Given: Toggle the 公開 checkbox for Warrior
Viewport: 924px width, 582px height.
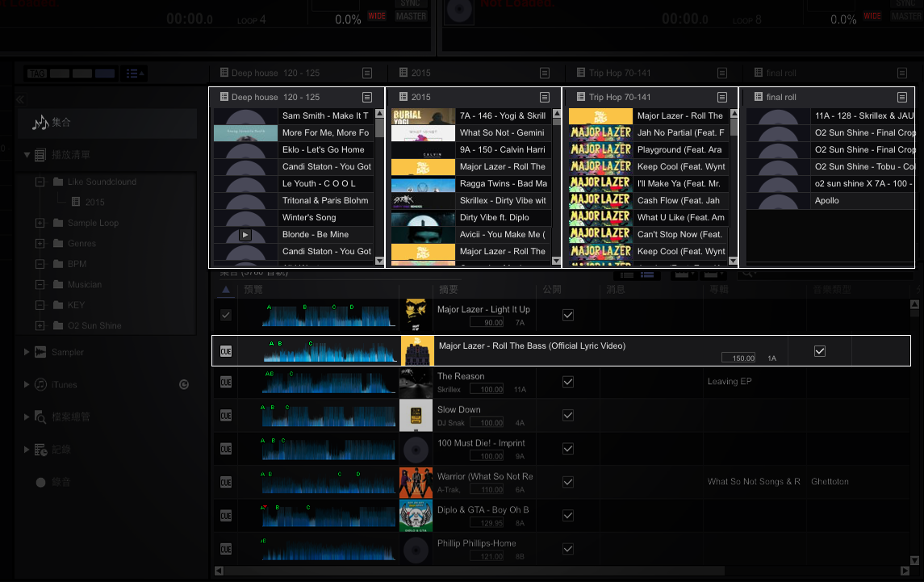Looking at the screenshot, I should point(568,483).
